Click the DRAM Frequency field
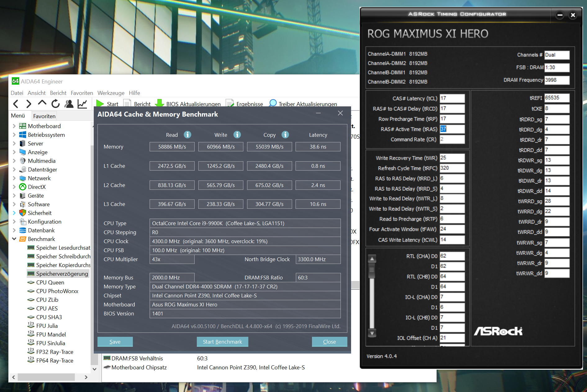Viewport: 587px width, 392px height. pyautogui.click(x=557, y=80)
